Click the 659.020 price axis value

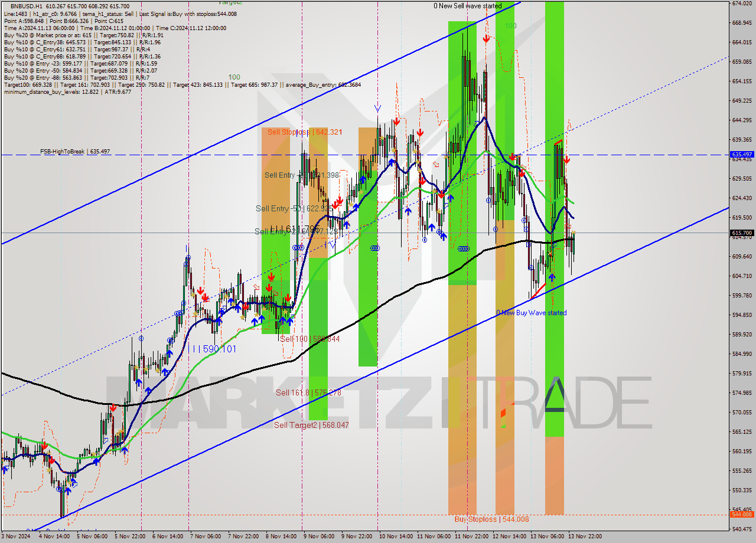[742, 62]
